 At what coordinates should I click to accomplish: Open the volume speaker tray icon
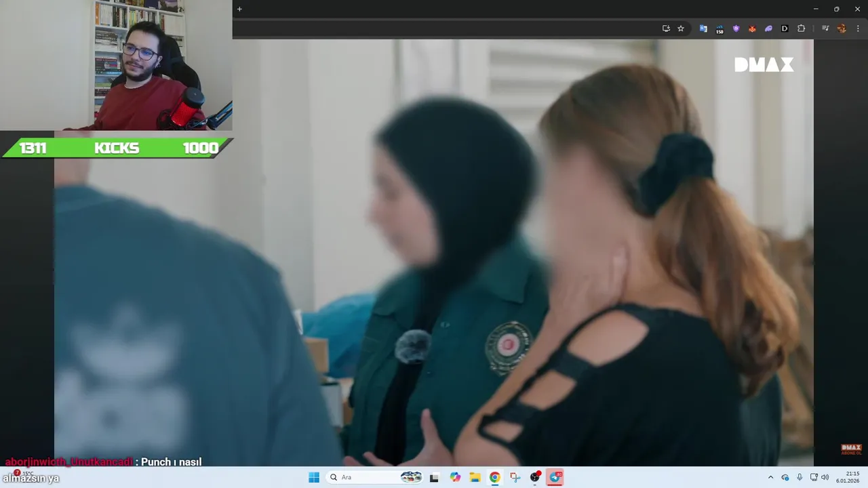(825, 477)
